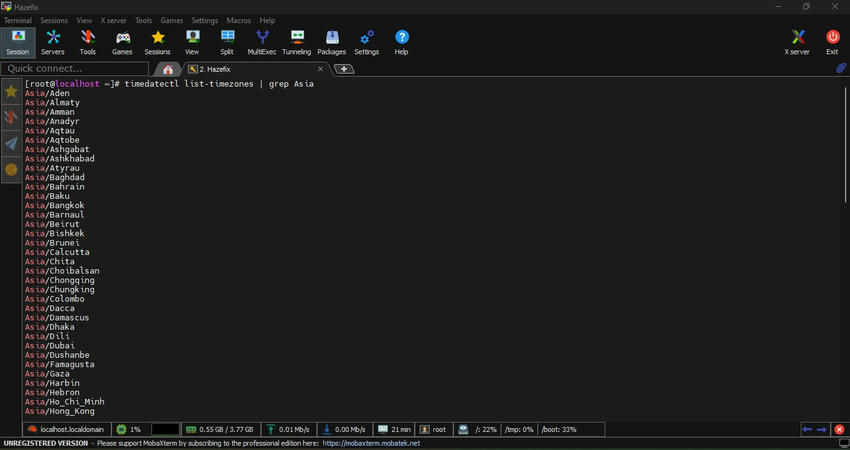The image size is (850, 450).
Task: Click the Asia/Baghdad line
Action: click(x=55, y=177)
